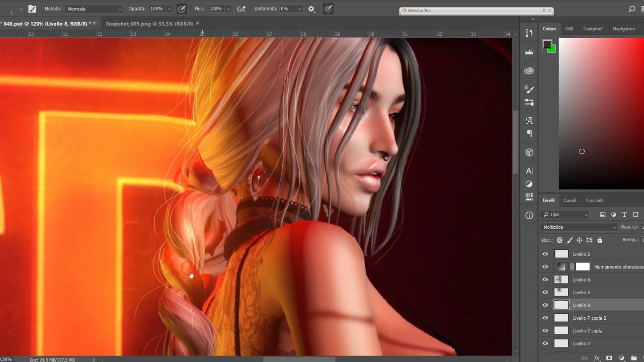Add a layer mask icon
Screen dimensions: 644x362
click(609, 358)
